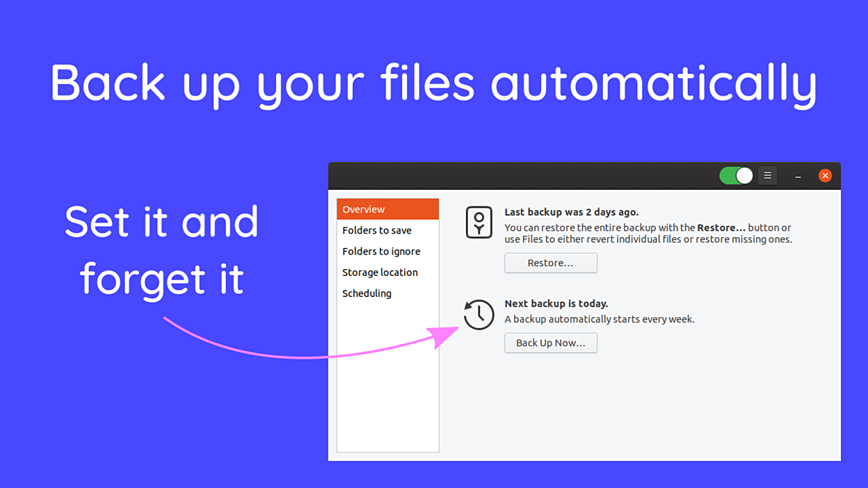
Task: Click the clock icon beside Next backup
Action: (479, 315)
